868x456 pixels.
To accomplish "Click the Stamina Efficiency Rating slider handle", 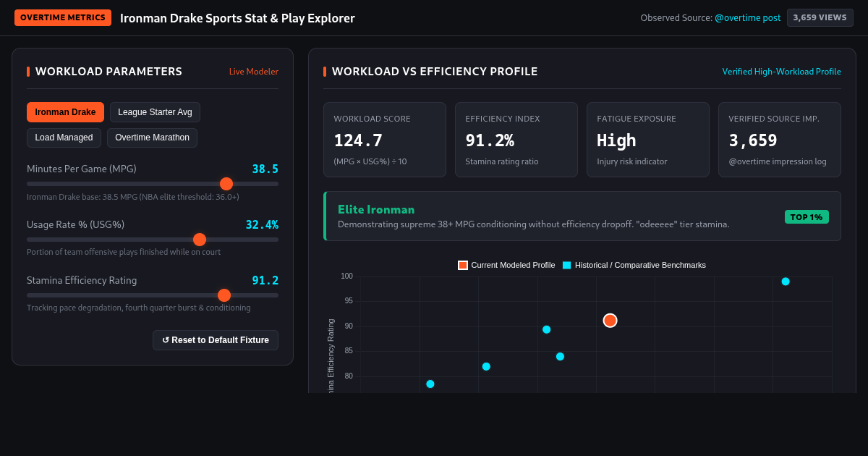I will [x=224, y=295].
